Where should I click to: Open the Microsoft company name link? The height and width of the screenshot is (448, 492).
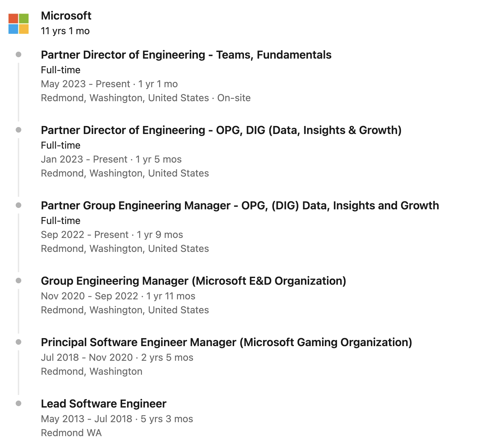click(66, 16)
